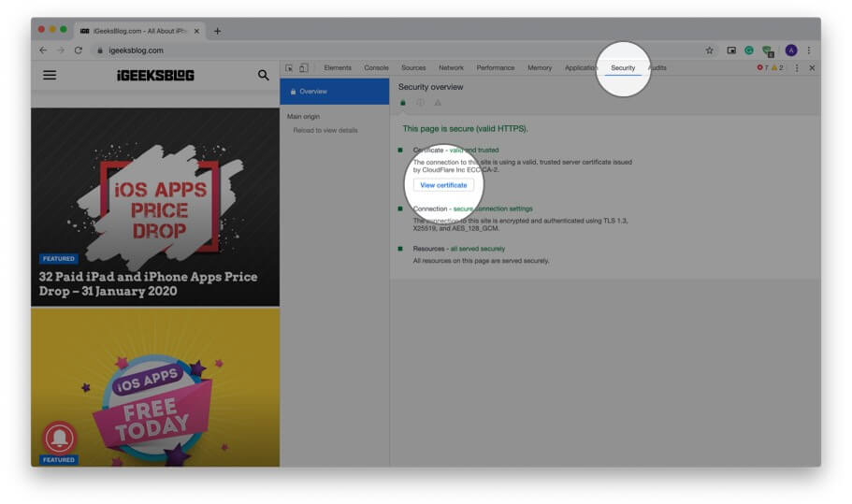
Task: Click 'Connection - secure connection settings' line
Action: point(472,209)
